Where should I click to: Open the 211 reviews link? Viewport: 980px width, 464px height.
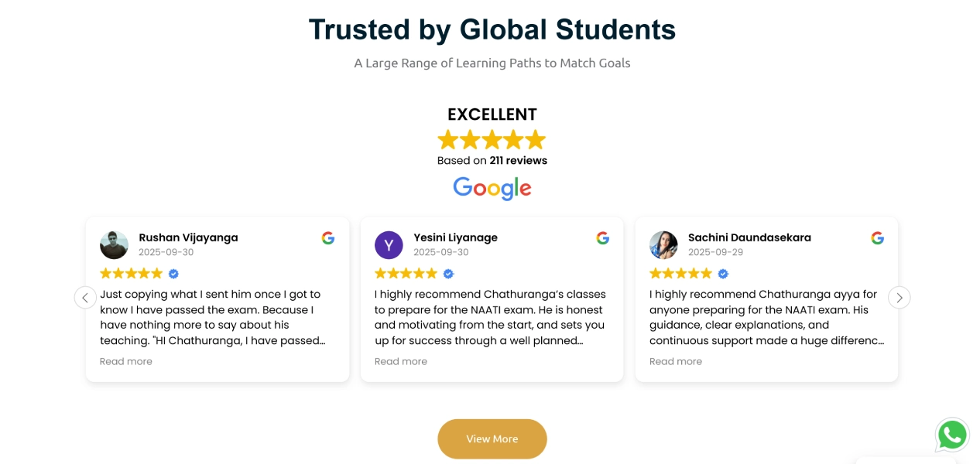coord(518,161)
